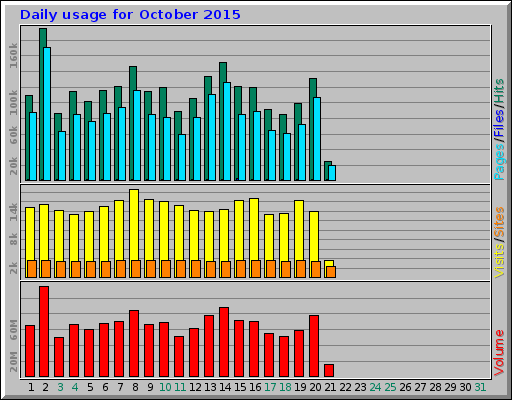Click the 160k label on the hits axis
Screen dimensions: 512x400
click(x=13, y=56)
